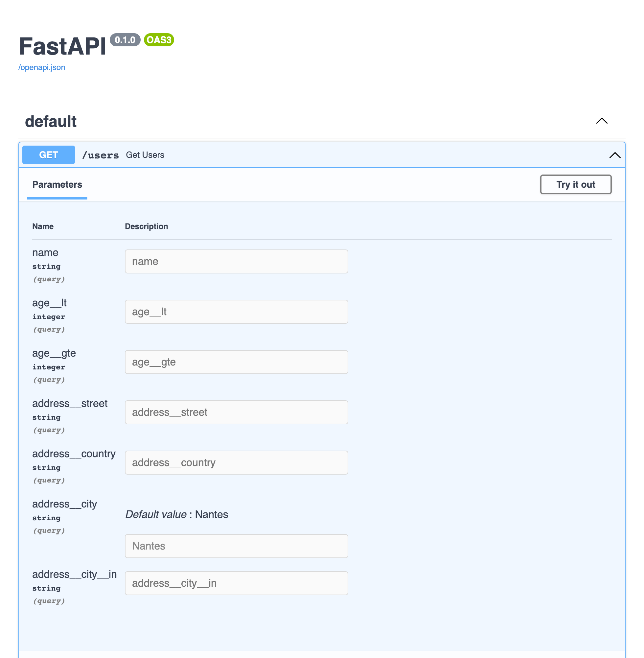644x658 pixels.
Task: Click the age__gte input field
Action: (236, 362)
